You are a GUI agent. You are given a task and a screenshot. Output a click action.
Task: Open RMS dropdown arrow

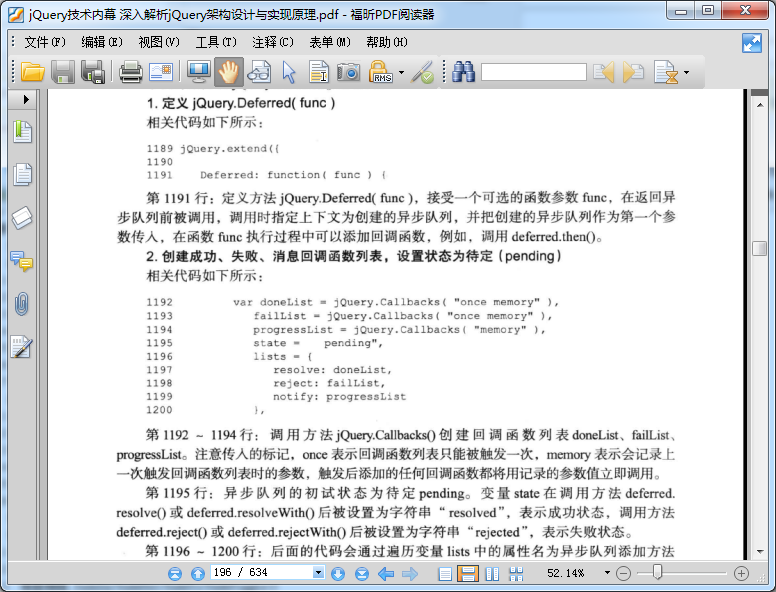pyautogui.click(x=401, y=72)
